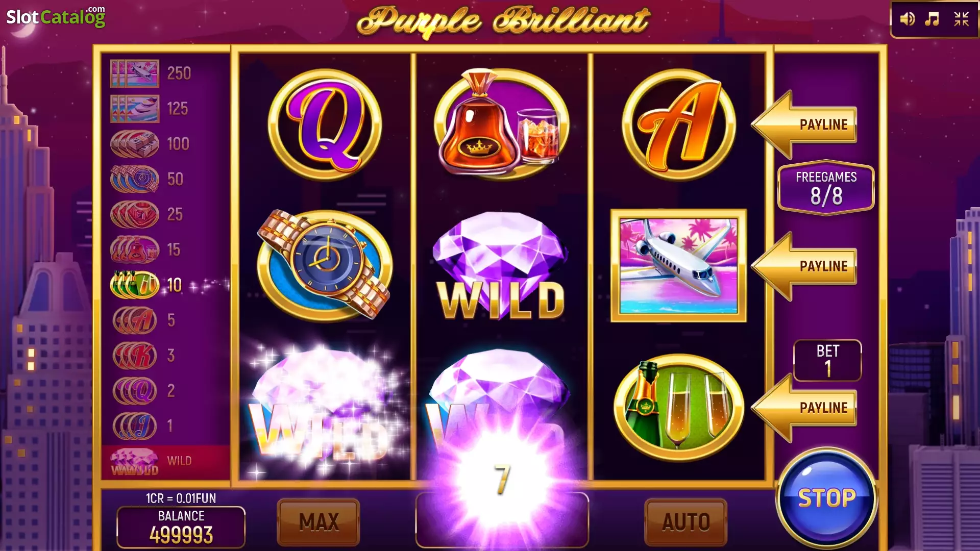Click the FREEGAMES 8/8 counter badge
980x551 pixels.
tap(826, 188)
